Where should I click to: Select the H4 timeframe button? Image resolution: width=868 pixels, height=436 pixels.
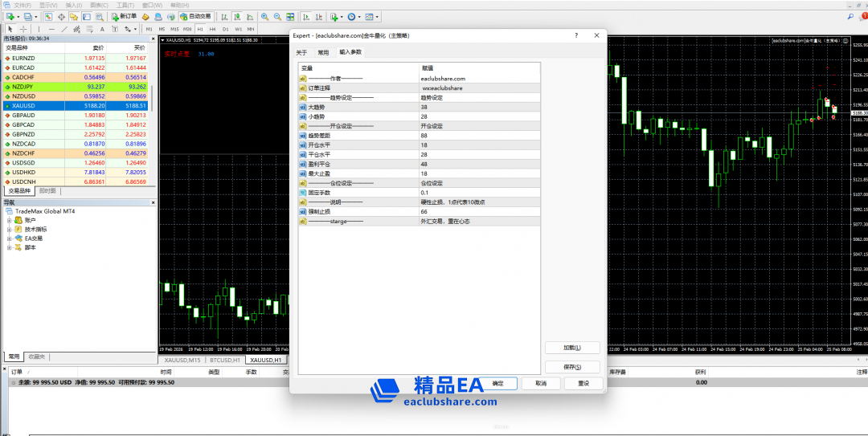pyautogui.click(x=212, y=29)
